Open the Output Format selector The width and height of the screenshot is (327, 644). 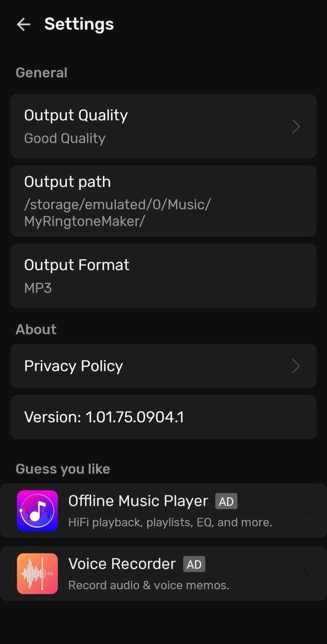[x=163, y=276]
